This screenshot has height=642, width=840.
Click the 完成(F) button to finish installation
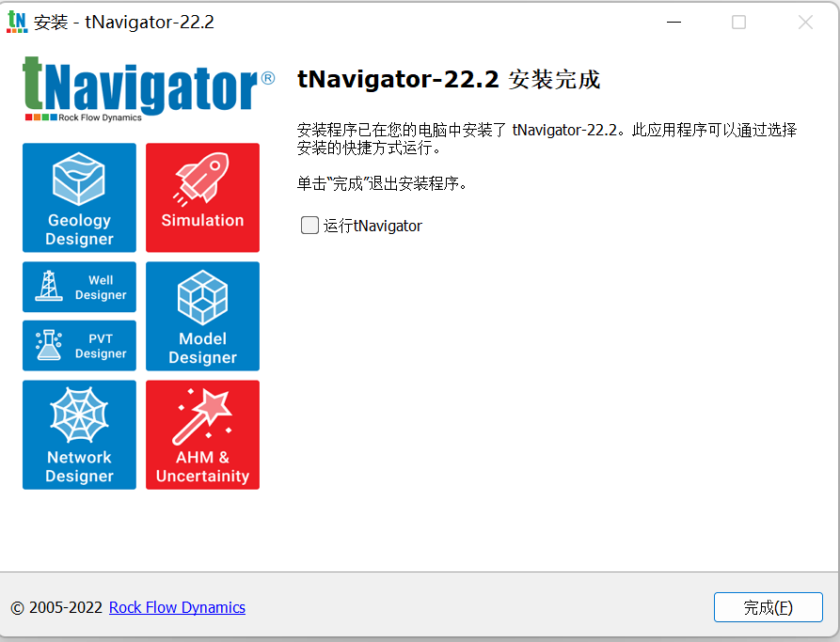768,607
